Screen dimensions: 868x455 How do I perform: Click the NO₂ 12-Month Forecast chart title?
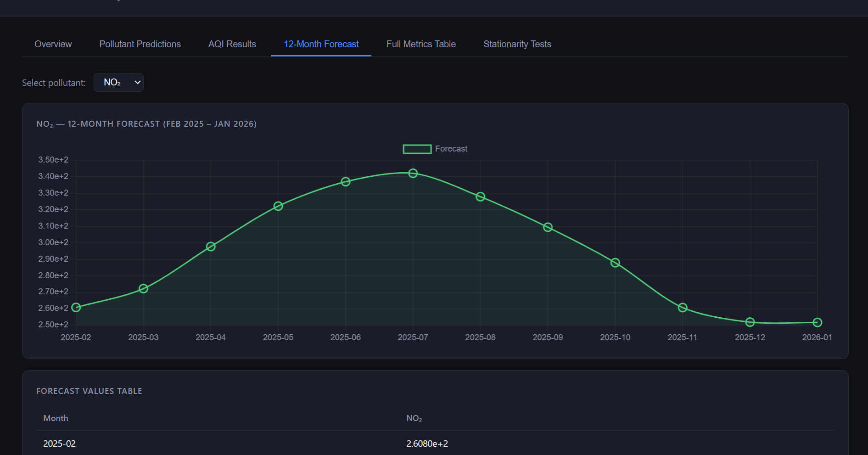point(146,124)
